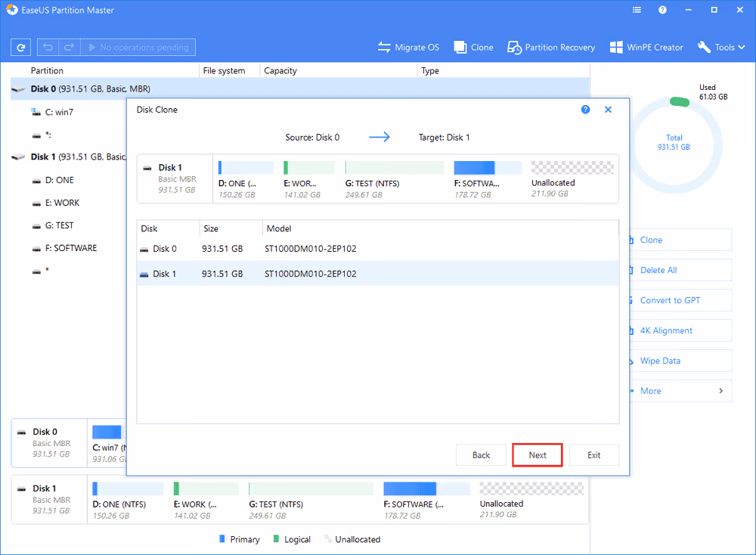This screenshot has height=555, width=756.
Task: Choose Wipe Data from side panel
Action: click(x=660, y=361)
